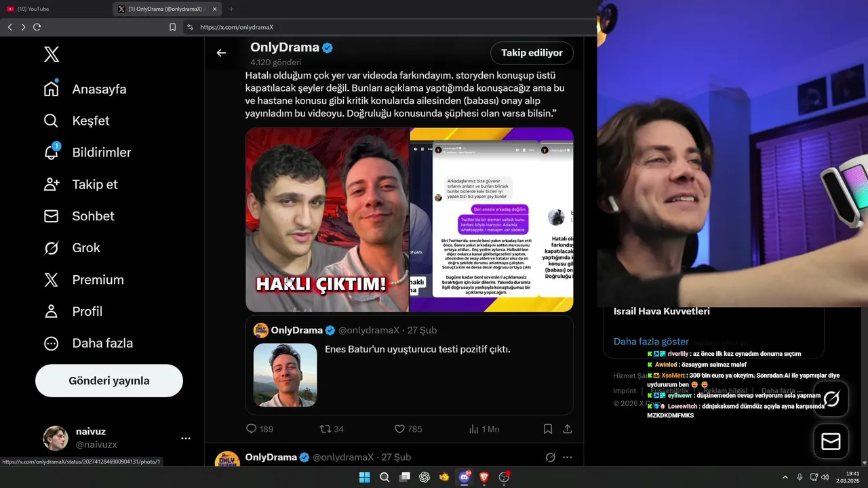Image resolution: width=868 pixels, height=488 pixels.
Task: Click the browser forward arrow
Action: [23, 27]
